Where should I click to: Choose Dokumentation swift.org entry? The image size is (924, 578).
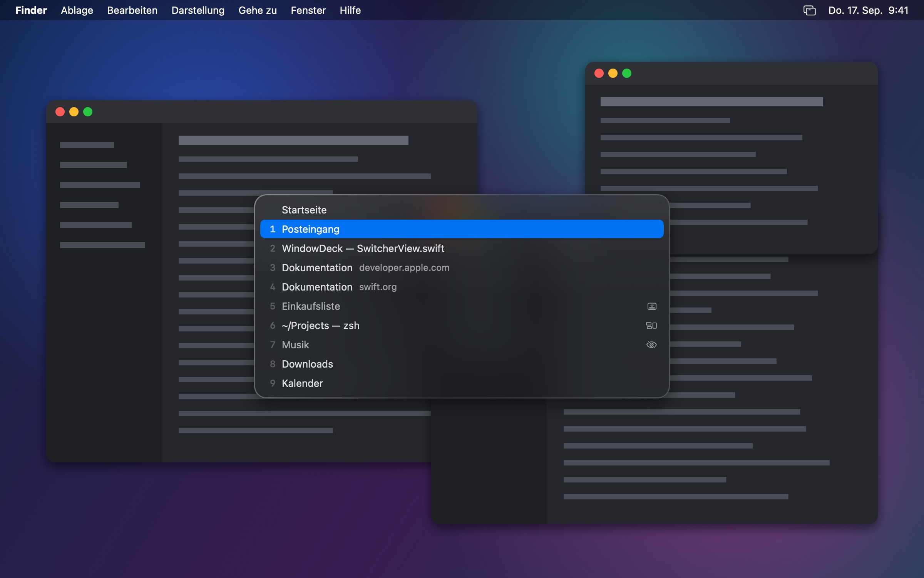click(x=462, y=287)
